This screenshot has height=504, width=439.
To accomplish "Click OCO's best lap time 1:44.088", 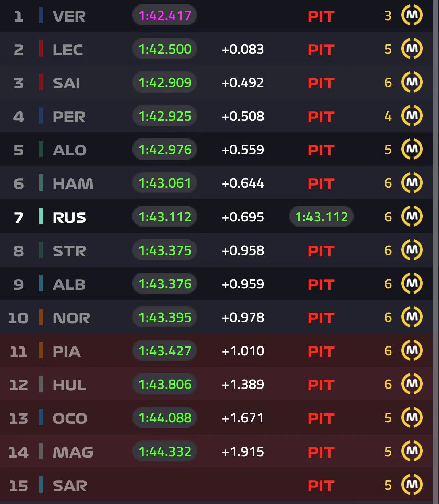I will coord(164,418).
